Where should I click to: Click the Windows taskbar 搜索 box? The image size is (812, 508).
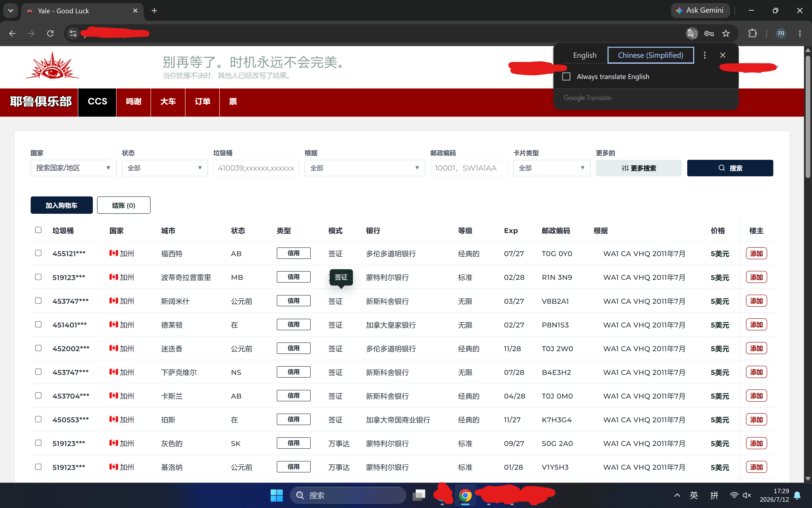coord(348,495)
